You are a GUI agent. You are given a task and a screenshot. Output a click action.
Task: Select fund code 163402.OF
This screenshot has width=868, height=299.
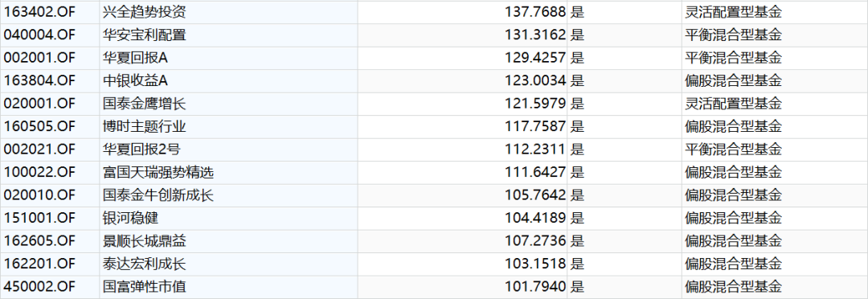tap(39, 12)
